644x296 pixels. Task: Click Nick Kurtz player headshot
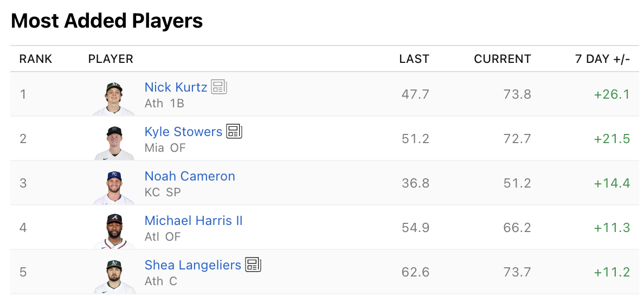(x=114, y=98)
